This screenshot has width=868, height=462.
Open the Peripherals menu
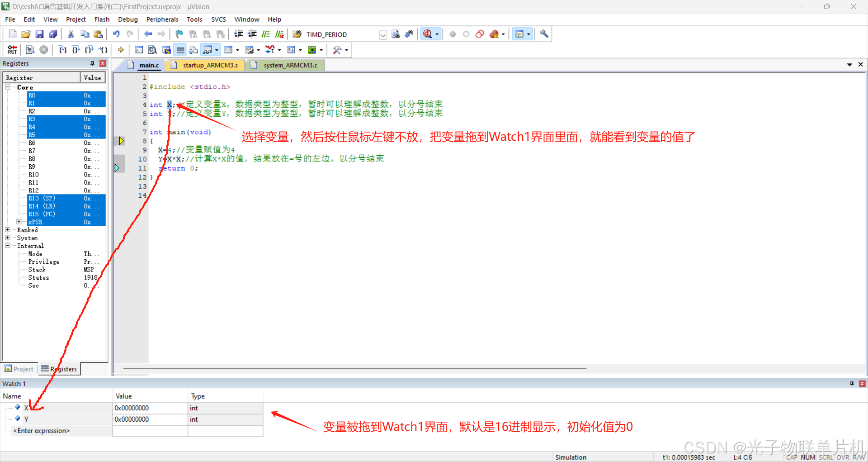pos(162,19)
